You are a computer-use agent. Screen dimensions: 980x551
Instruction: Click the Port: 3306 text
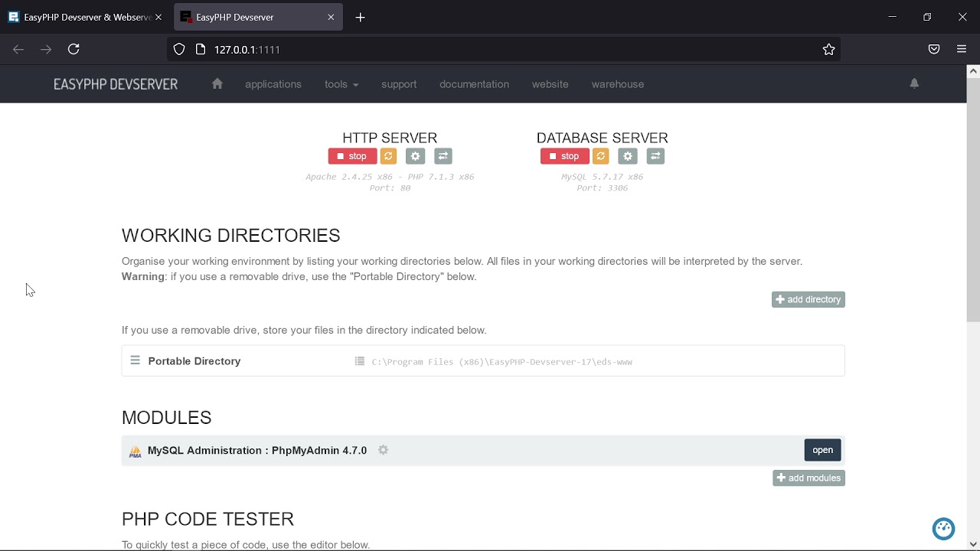click(603, 189)
